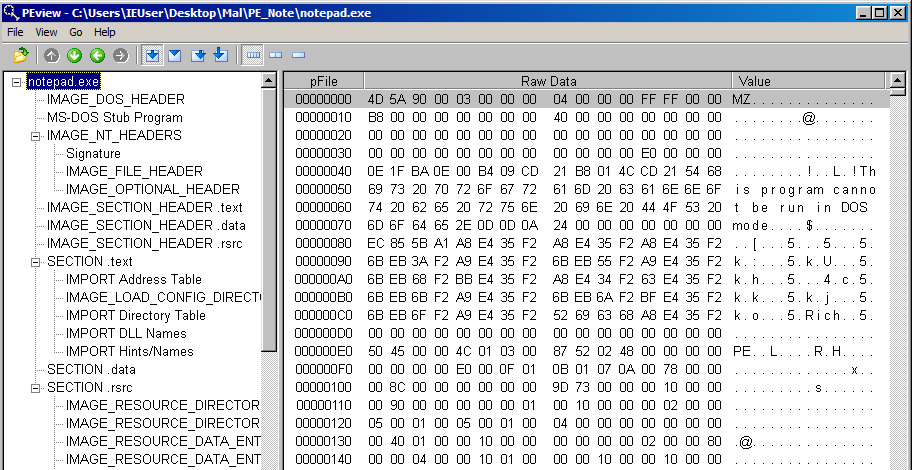Collapse the SECTION .rsrc node

pos(35,387)
